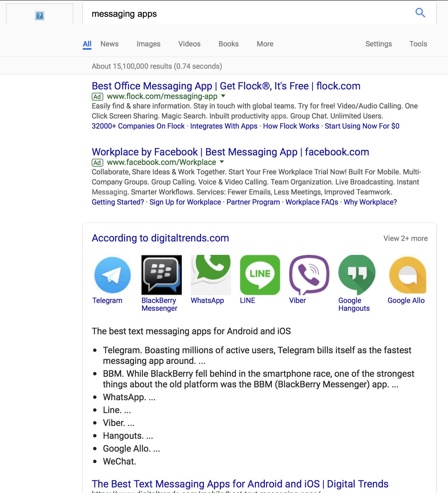This screenshot has height=493, width=448.
Task: Click the WhatsApp. ... list item
Action: (x=129, y=397)
